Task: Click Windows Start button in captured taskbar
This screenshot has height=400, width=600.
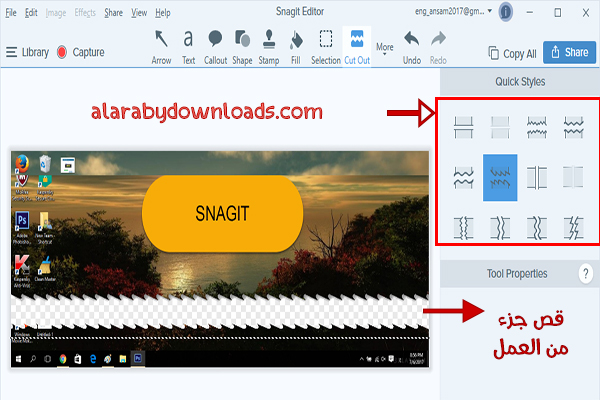Action: click(x=18, y=359)
